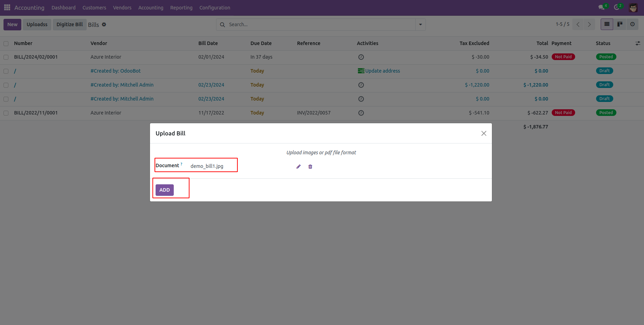Open the Bills settings gear icon
This screenshot has height=325, width=644.
click(104, 24)
